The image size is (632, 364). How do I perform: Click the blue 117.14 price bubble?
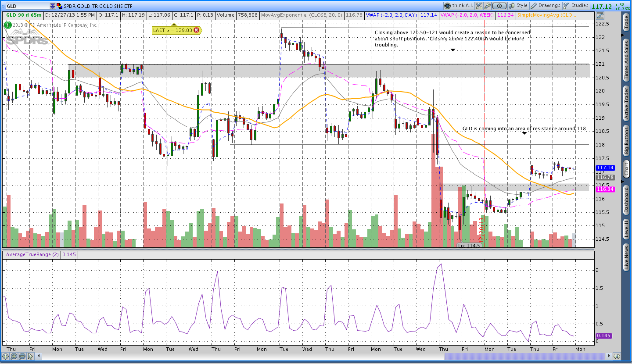605,168
